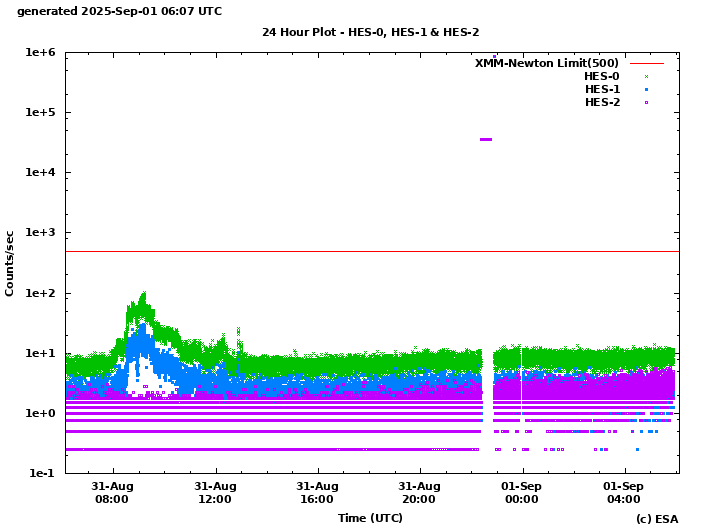The width and height of the screenshot is (704, 528).
Task: Click the red line sample in the legend
Action: (647, 63)
